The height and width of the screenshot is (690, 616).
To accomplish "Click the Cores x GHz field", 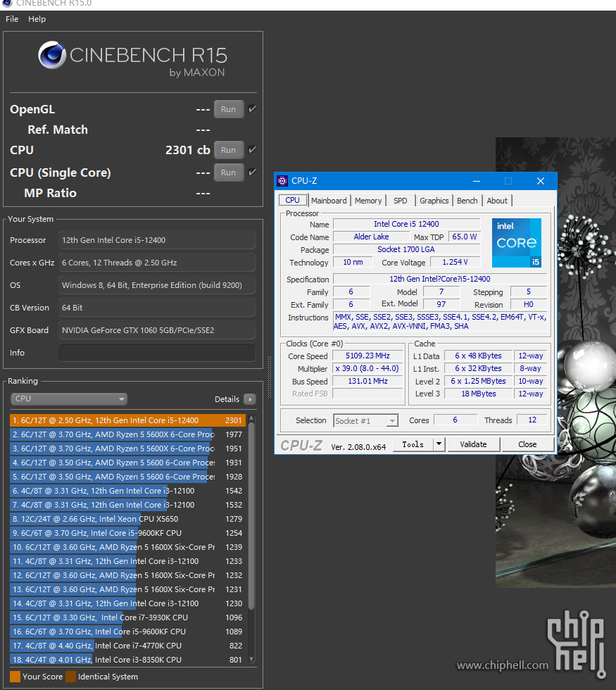I will (x=156, y=263).
